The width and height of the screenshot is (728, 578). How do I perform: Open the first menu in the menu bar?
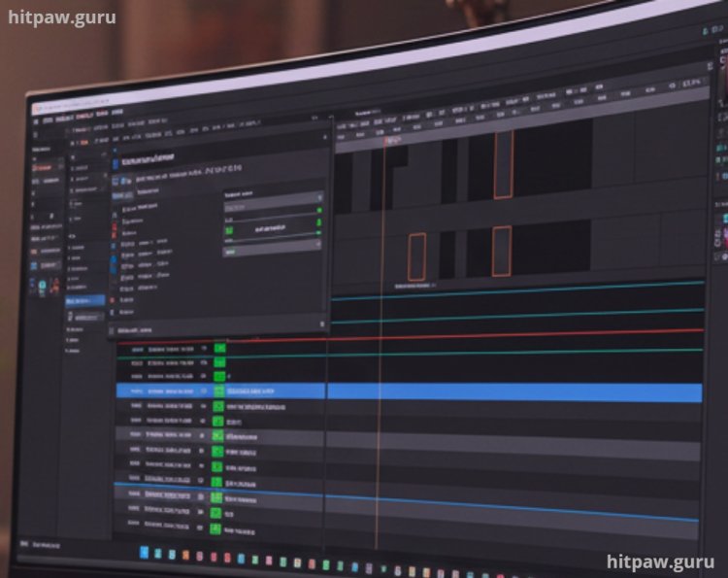click(x=49, y=113)
